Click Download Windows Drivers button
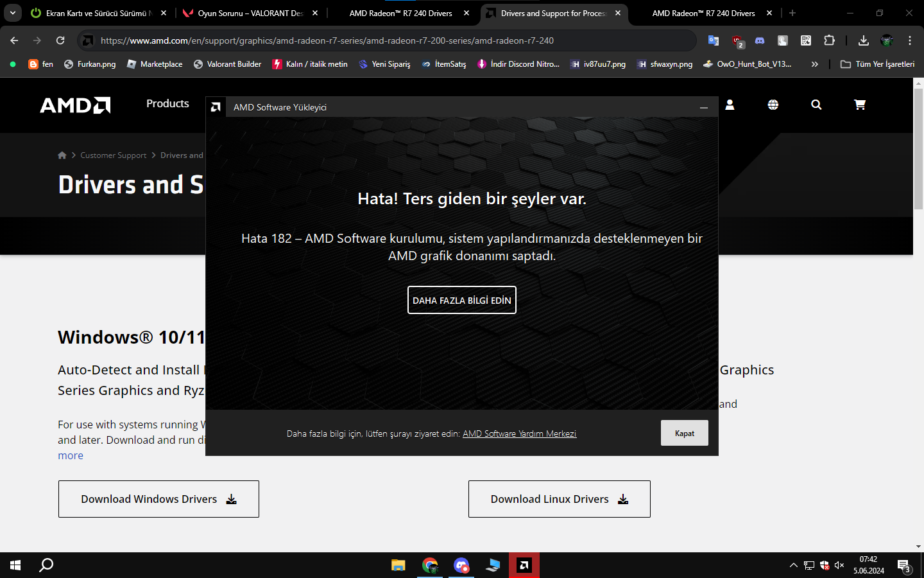 point(158,499)
